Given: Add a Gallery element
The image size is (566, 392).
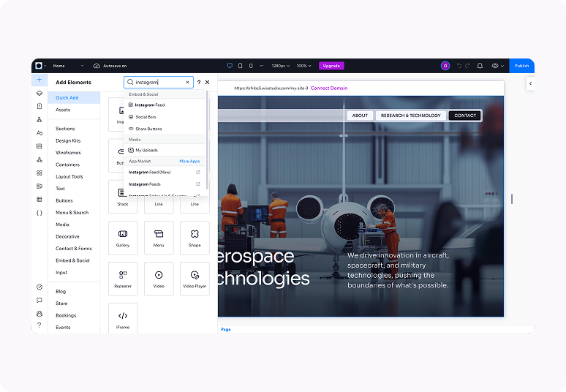Looking at the screenshot, I should pyautogui.click(x=123, y=238).
